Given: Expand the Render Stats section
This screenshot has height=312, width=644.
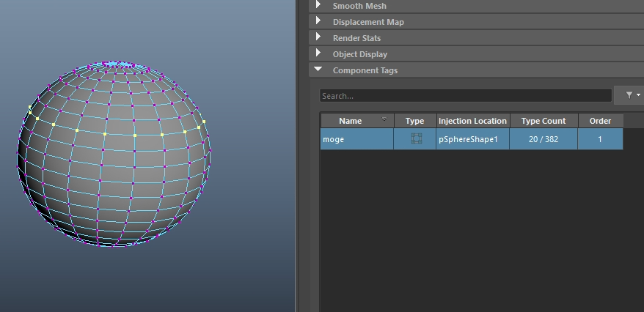Looking at the screenshot, I should tap(318, 37).
